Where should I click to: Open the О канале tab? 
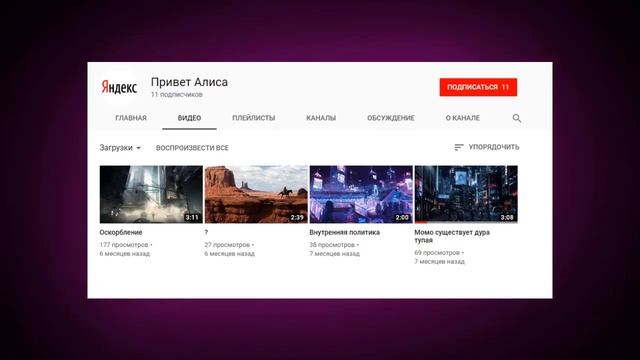462,118
